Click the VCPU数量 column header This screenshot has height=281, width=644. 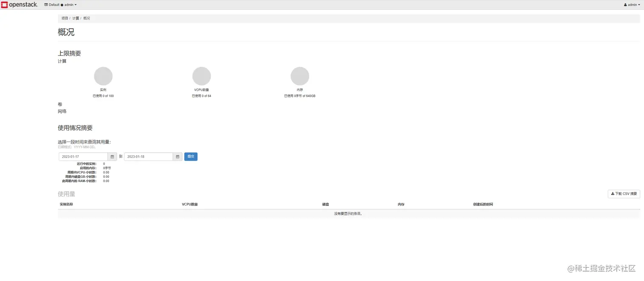pyautogui.click(x=190, y=204)
